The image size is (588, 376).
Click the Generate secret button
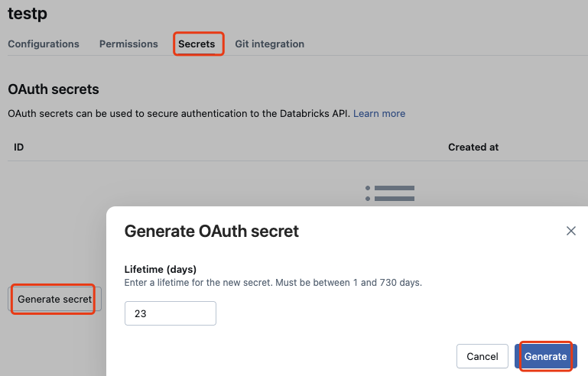pyautogui.click(x=55, y=299)
